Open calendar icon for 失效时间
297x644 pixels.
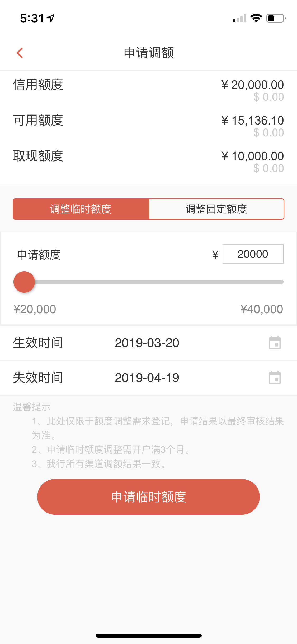pos(275,378)
